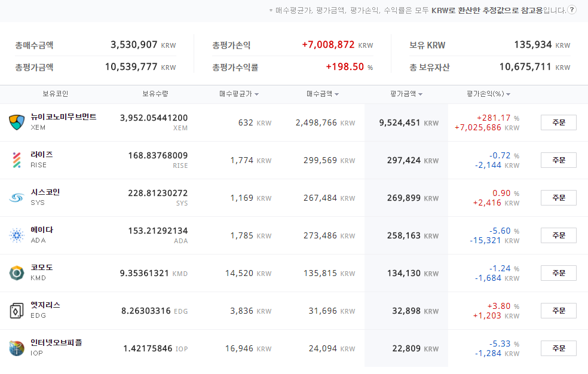Click the Cardano ADA coin icon
The width and height of the screenshot is (588, 374).
(16, 235)
